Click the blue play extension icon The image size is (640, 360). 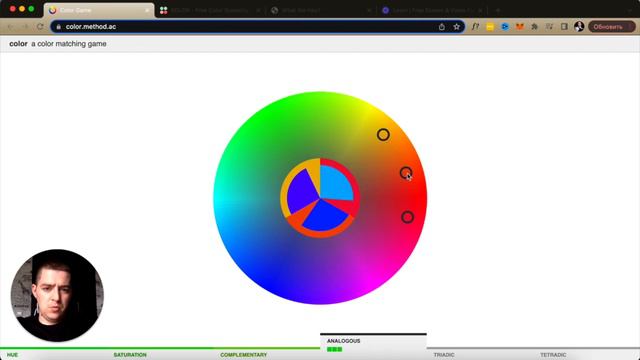point(505,27)
